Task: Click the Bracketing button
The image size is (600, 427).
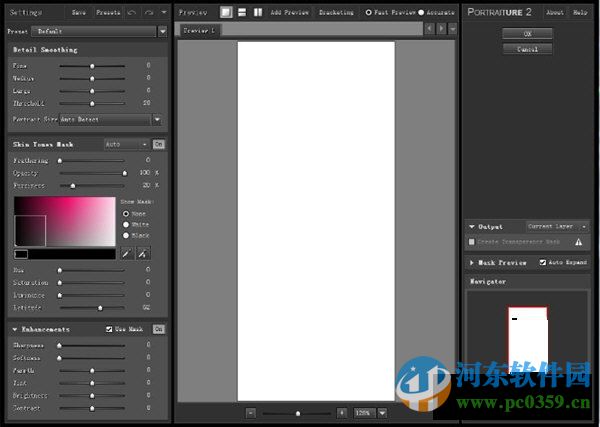Action: [x=336, y=13]
